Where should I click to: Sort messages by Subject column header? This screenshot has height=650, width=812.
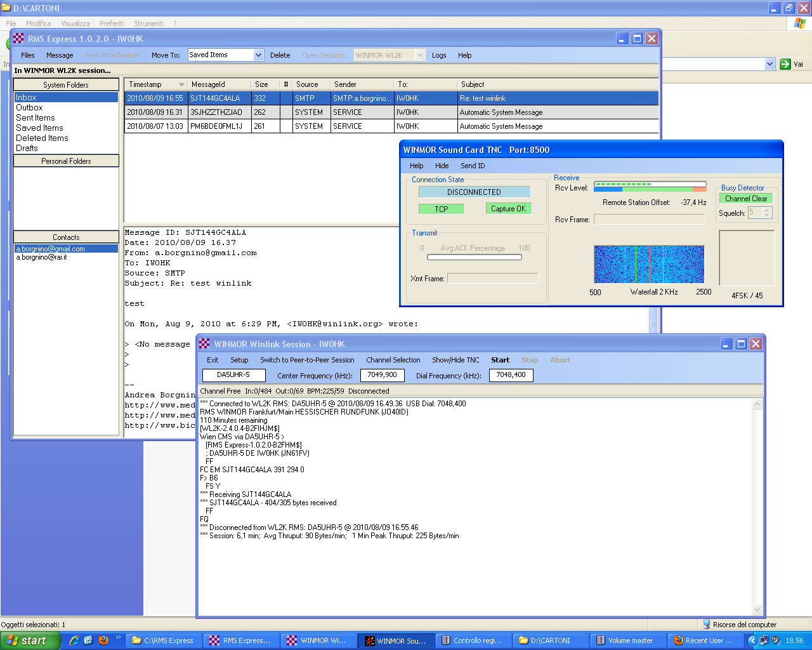(x=557, y=84)
